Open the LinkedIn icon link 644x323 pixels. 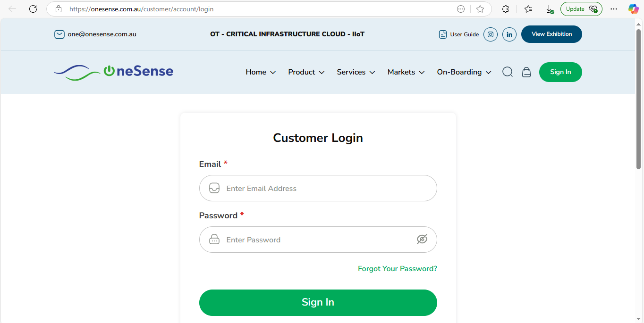[x=509, y=34]
